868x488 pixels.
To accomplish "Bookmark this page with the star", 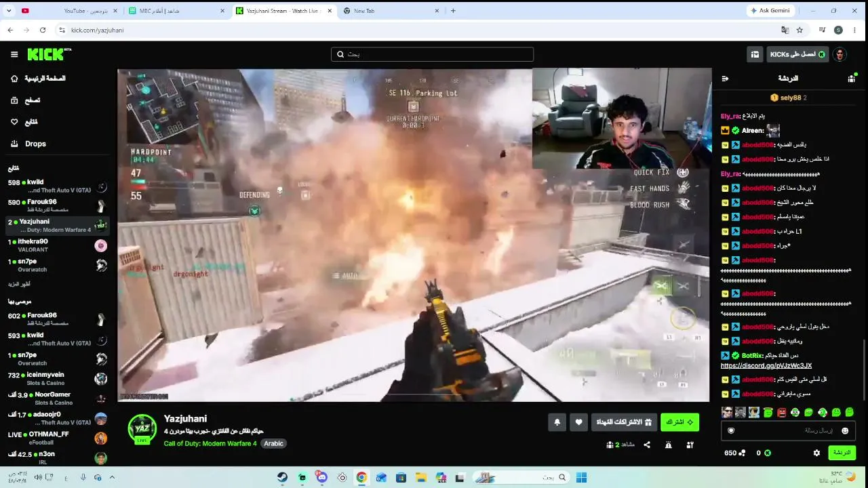I will point(800,30).
